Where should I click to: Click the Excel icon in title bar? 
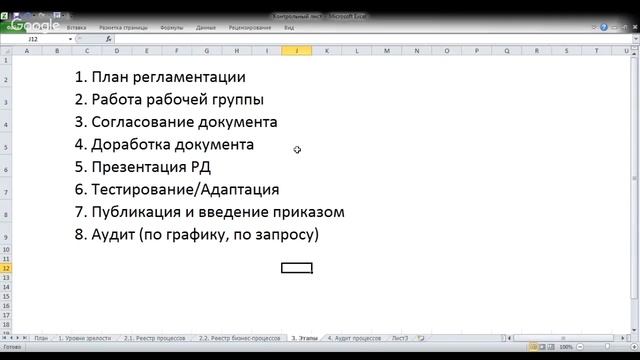pyautogui.click(x=4, y=16)
